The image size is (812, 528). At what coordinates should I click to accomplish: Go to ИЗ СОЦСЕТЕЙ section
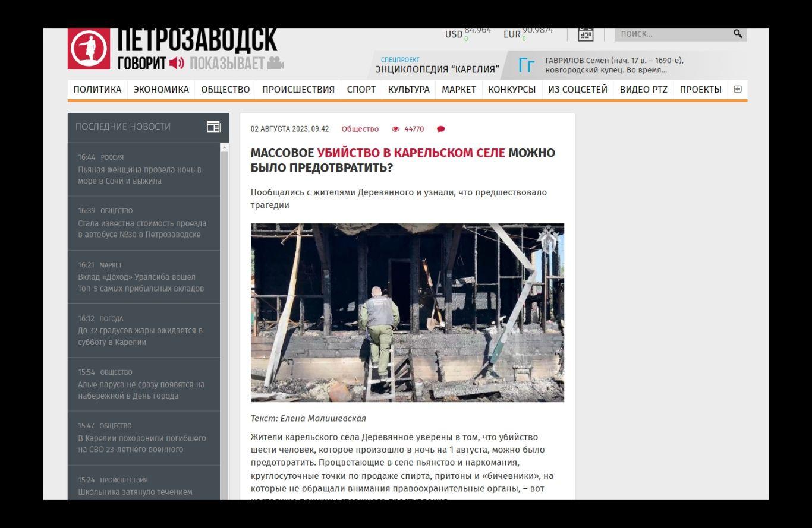click(x=578, y=90)
